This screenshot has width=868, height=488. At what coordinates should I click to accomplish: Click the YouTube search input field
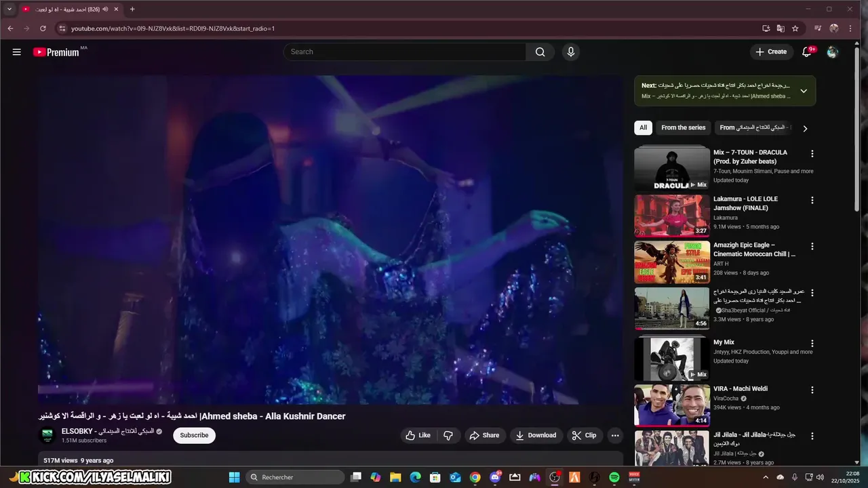tap(405, 52)
